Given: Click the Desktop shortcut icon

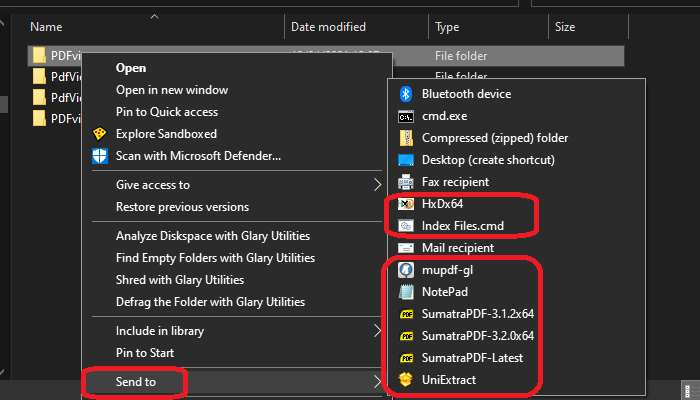Looking at the screenshot, I should [406, 160].
